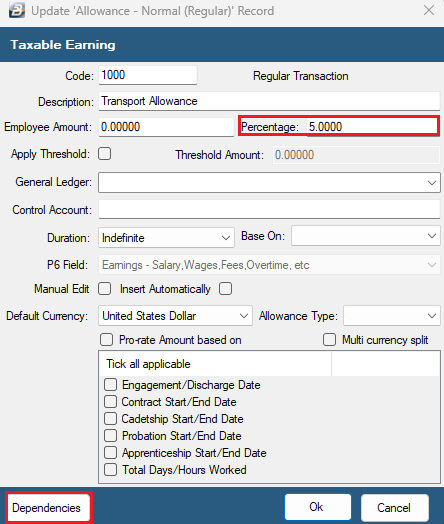Open the Base On dropdown
444x524 pixels.
click(366, 236)
